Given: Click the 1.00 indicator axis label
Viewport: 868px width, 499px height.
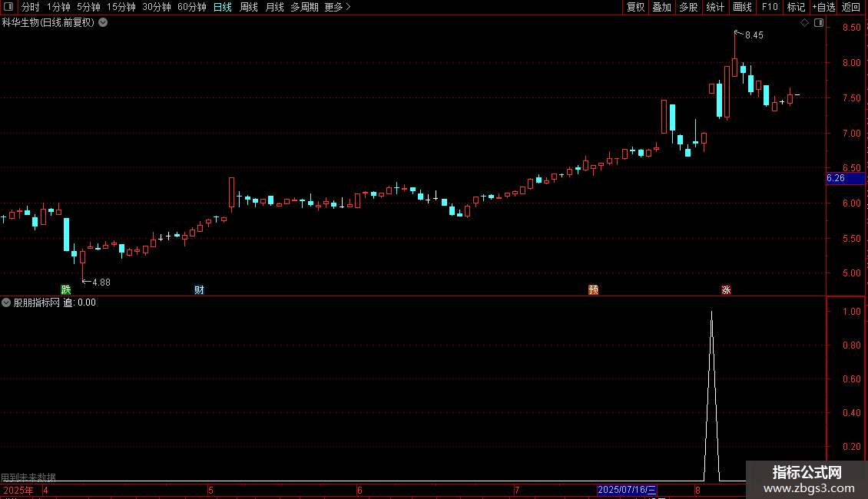Looking at the screenshot, I should pos(851,312).
